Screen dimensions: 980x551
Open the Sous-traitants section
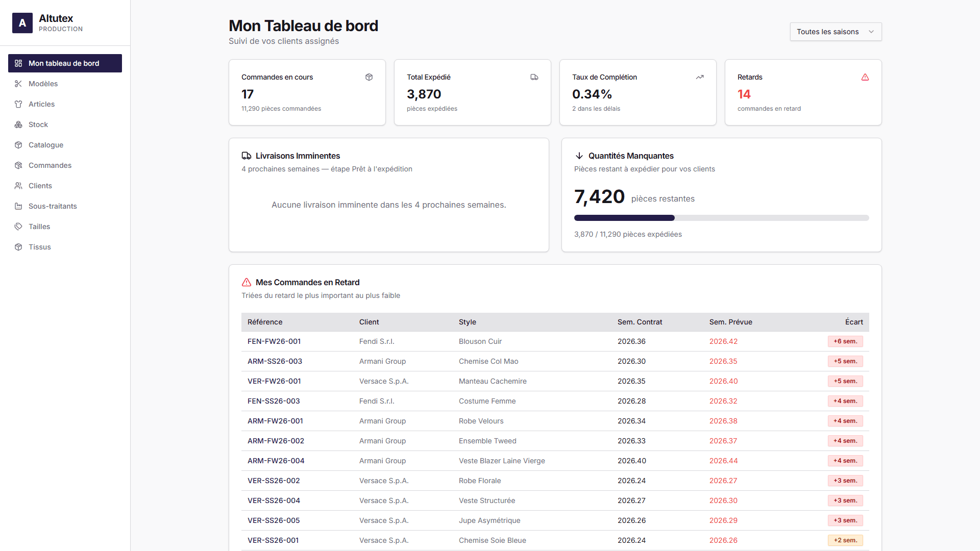(x=65, y=206)
